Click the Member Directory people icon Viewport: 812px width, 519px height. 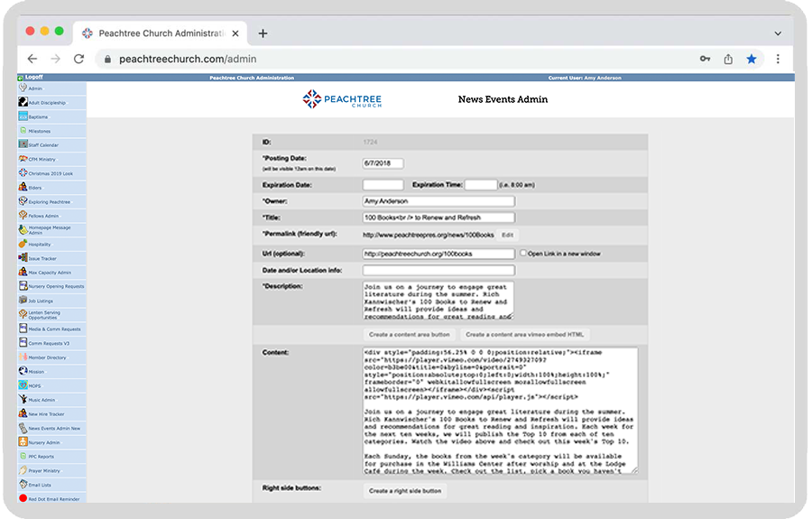23,357
